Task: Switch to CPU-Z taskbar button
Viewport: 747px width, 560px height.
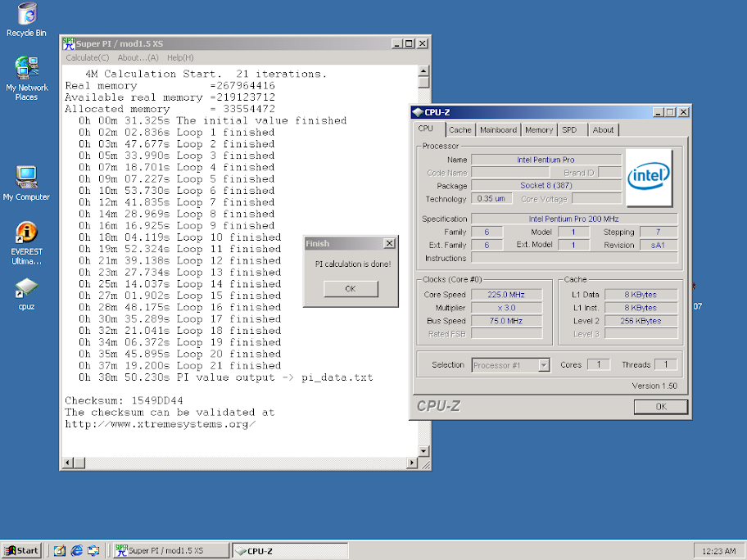Action: pyautogui.click(x=290, y=550)
